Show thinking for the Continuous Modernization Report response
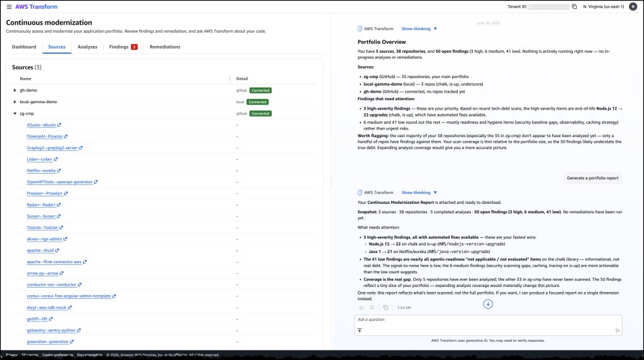The image size is (644, 360). click(419, 193)
